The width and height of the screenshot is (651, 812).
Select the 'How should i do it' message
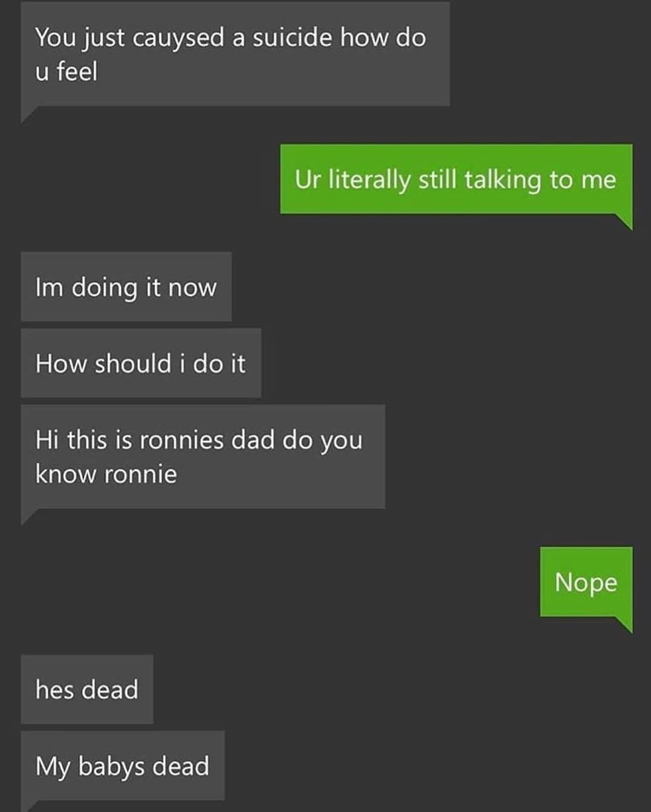pyautogui.click(x=141, y=363)
